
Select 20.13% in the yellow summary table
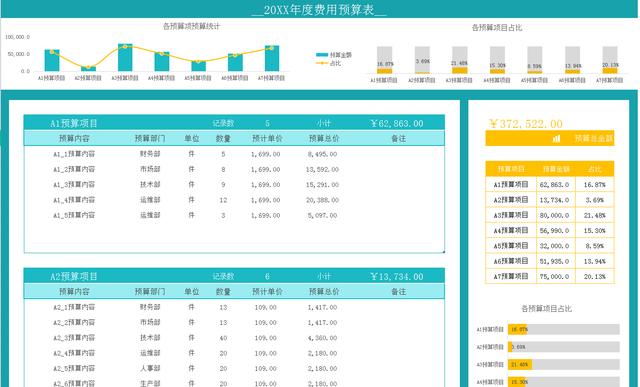pyautogui.click(x=595, y=277)
